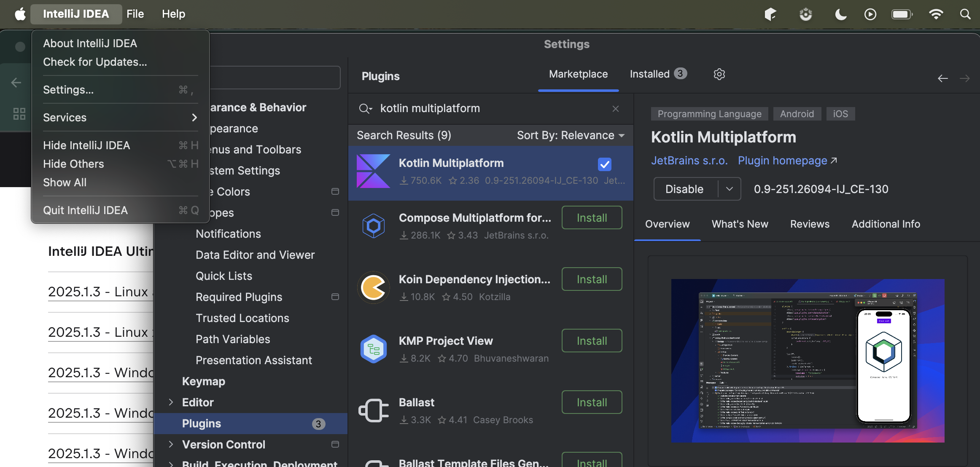Disable the Kotlin Multiplatform plugin
980x467 pixels.
point(685,189)
